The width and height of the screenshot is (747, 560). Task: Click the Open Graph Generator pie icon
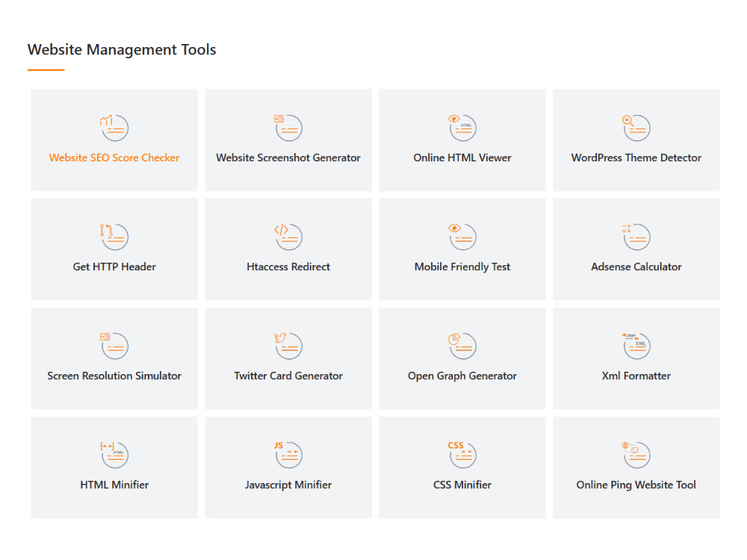462,346
